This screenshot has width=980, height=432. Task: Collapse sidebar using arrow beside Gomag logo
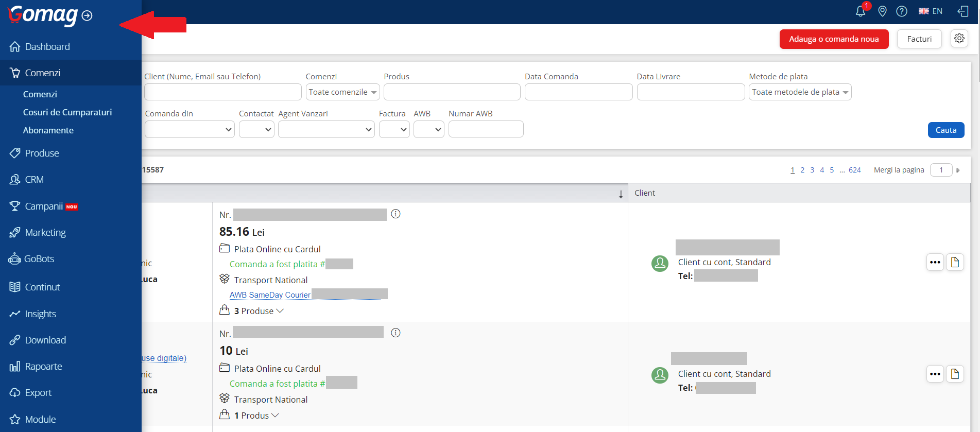(x=87, y=16)
